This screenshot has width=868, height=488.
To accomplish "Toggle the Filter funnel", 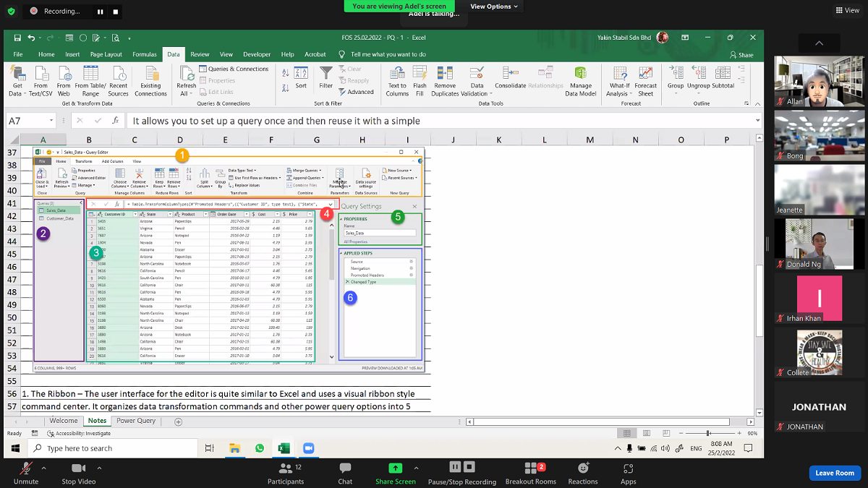I will coord(326,76).
